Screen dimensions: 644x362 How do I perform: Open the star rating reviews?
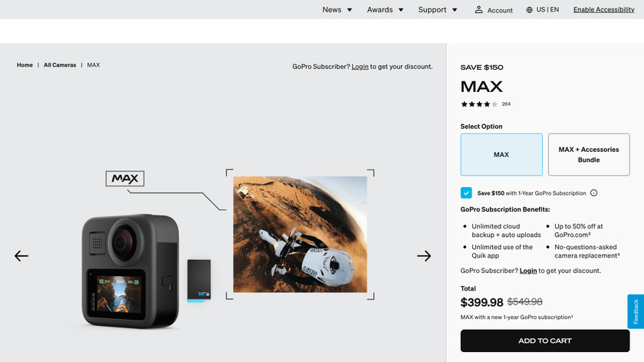(479, 104)
